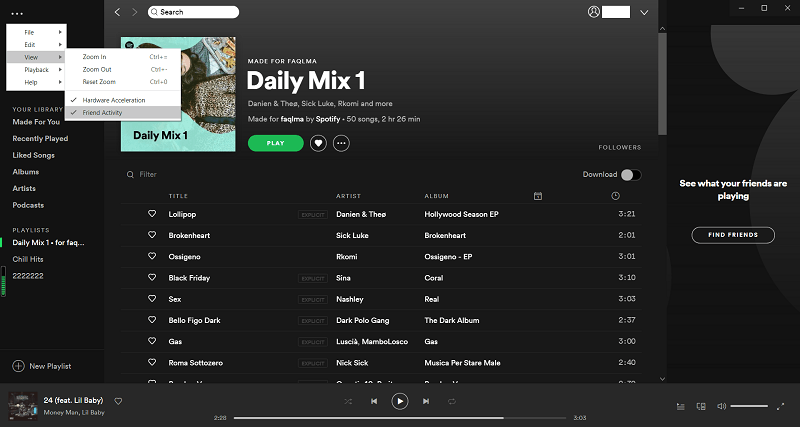
Task: Like the song Roma Sottozero
Action: (152, 362)
